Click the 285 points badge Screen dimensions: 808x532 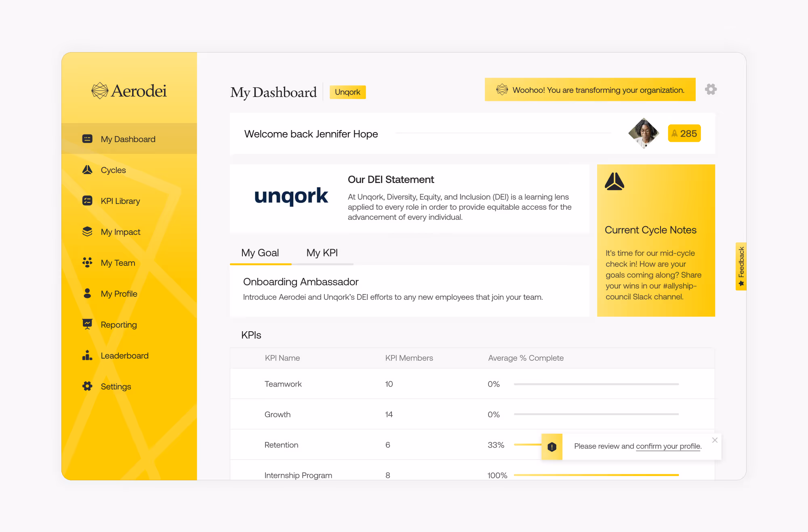(684, 134)
